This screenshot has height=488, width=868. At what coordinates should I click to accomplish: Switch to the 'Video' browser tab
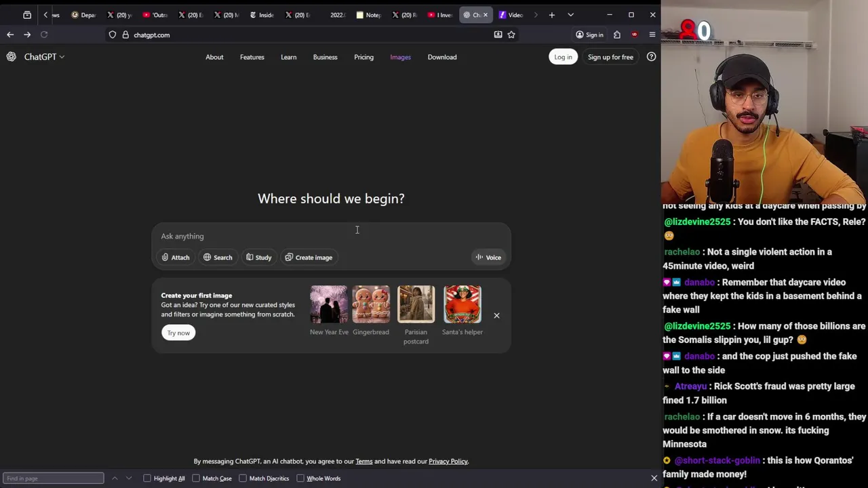click(511, 15)
